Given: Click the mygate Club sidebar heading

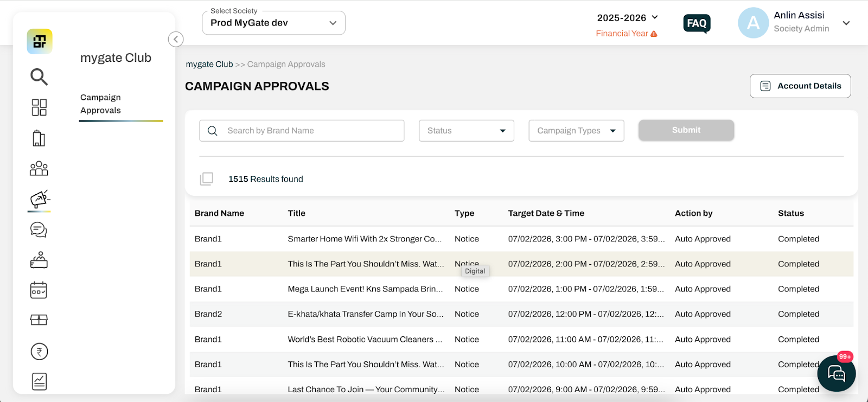Looking at the screenshot, I should (116, 58).
